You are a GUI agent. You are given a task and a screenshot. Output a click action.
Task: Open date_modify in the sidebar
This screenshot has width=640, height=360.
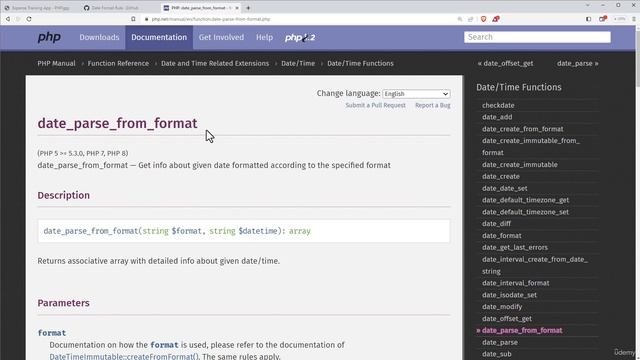[502, 307]
